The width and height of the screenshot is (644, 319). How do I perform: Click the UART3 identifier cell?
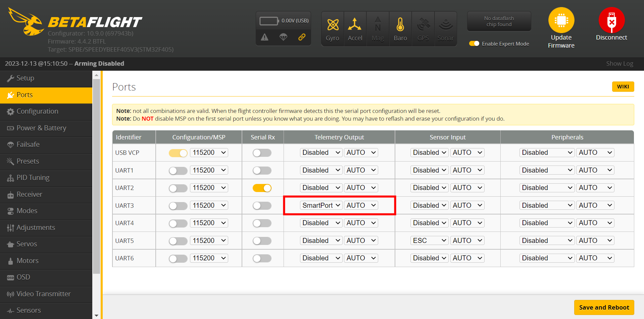pyautogui.click(x=134, y=205)
